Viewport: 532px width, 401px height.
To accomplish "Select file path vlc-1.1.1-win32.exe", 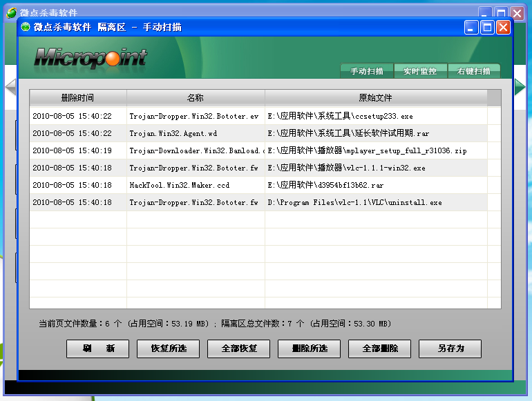I will click(x=346, y=168).
